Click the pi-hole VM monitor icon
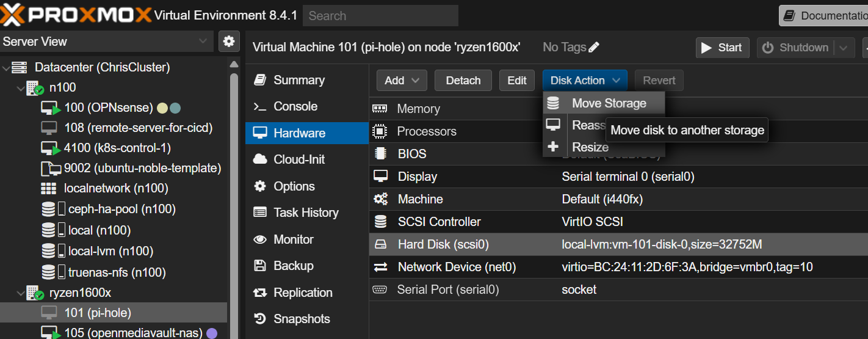Image resolution: width=868 pixels, height=339 pixels. [x=49, y=313]
